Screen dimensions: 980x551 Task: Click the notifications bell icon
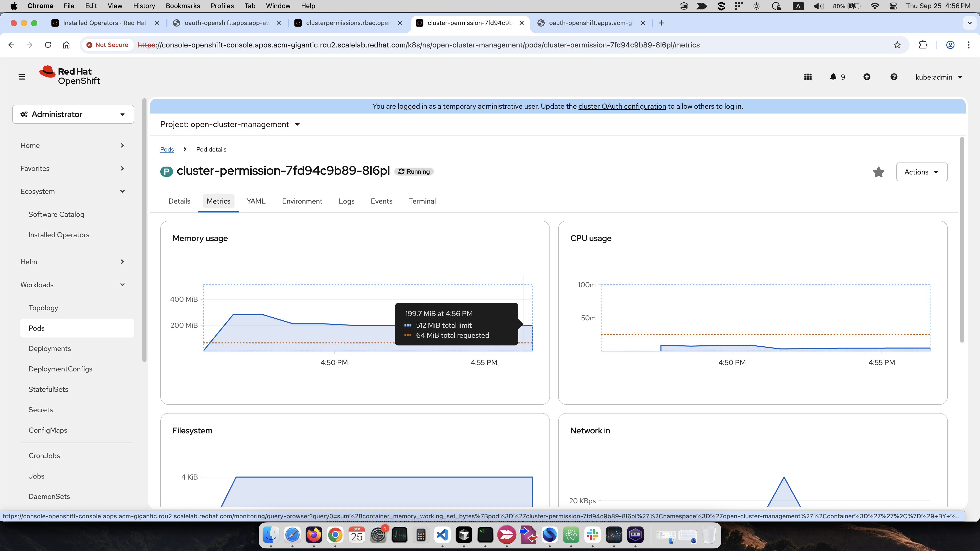[x=833, y=77]
